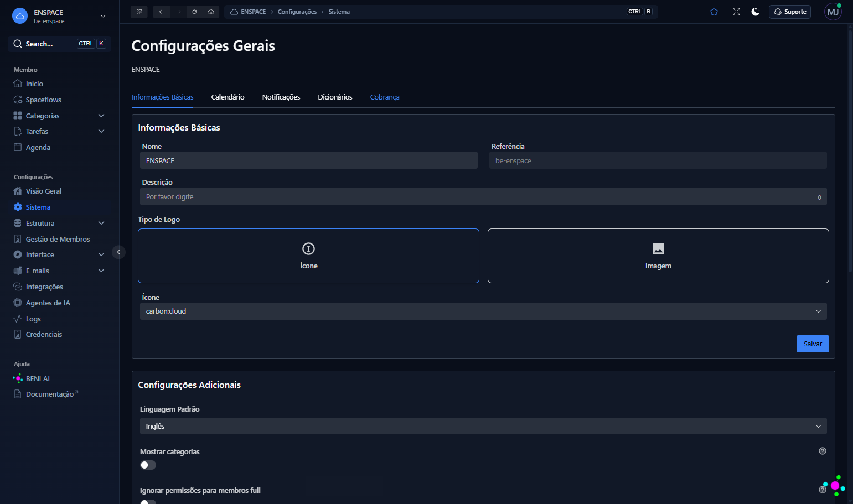Click the reload page icon

(x=194, y=12)
